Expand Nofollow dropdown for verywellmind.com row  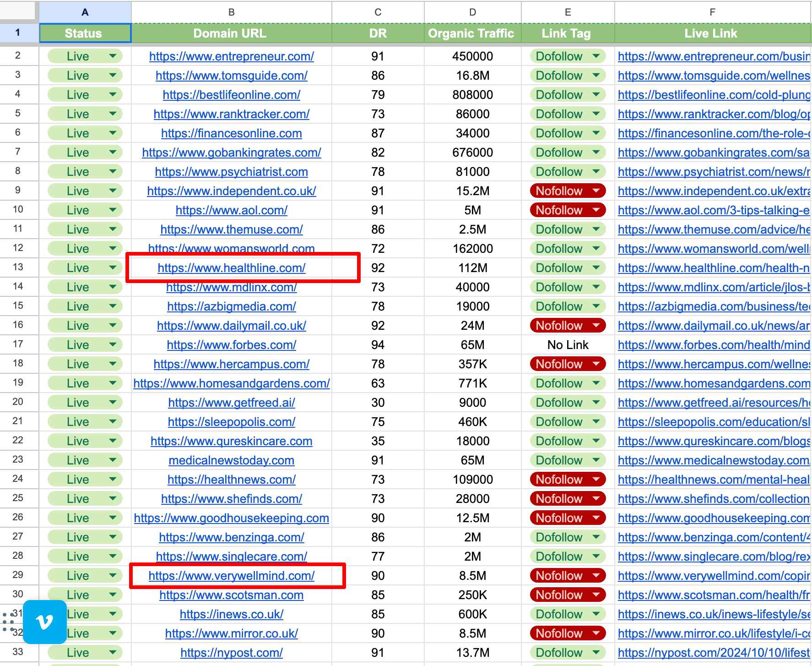(596, 576)
